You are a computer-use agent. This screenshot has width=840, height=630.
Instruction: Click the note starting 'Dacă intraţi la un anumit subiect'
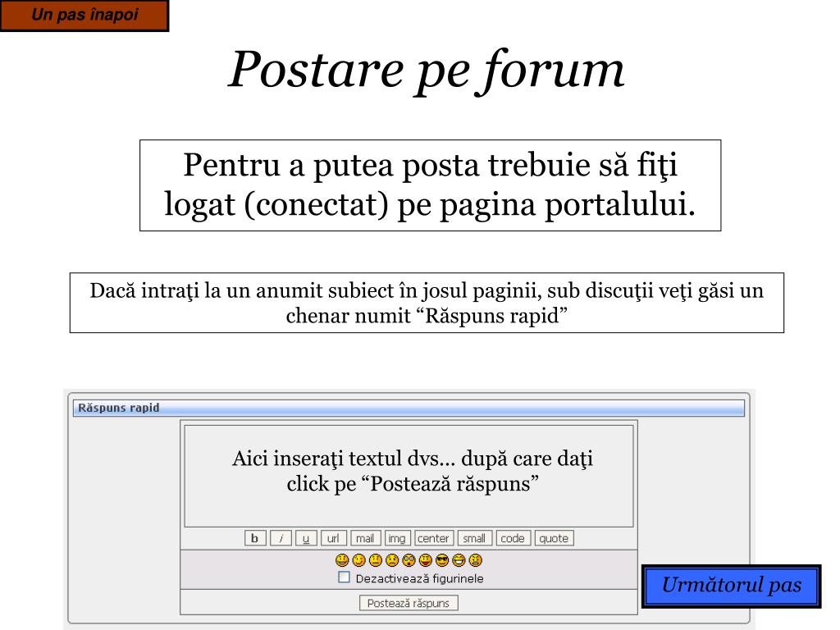tap(427, 303)
